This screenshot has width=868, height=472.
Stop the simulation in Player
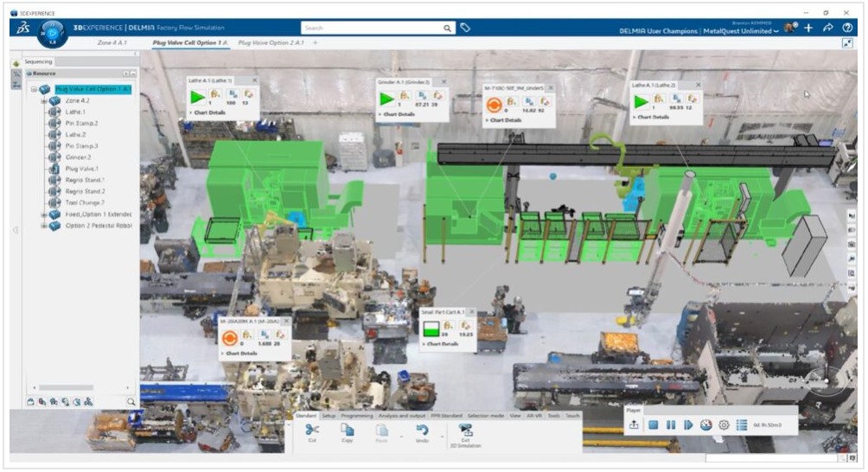point(654,425)
